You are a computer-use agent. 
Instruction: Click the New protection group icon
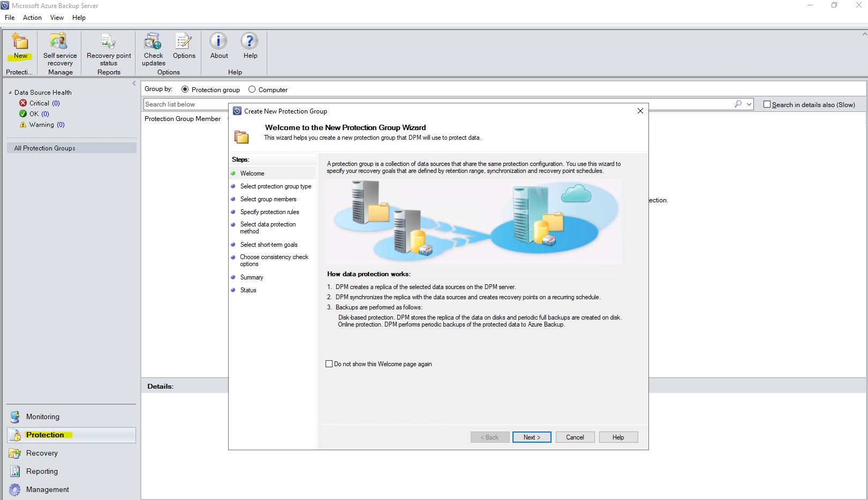point(20,41)
